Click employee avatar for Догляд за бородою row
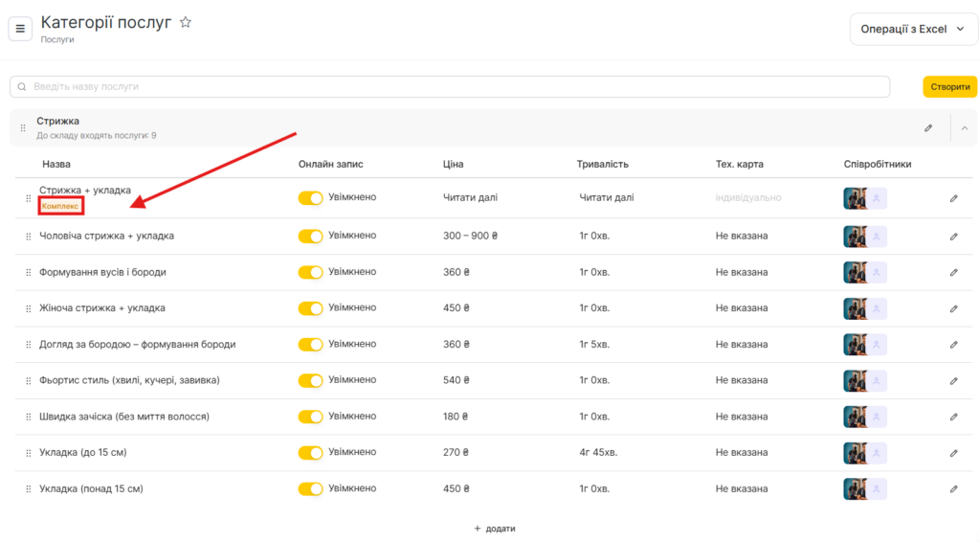980x543 pixels. tap(855, 345)
